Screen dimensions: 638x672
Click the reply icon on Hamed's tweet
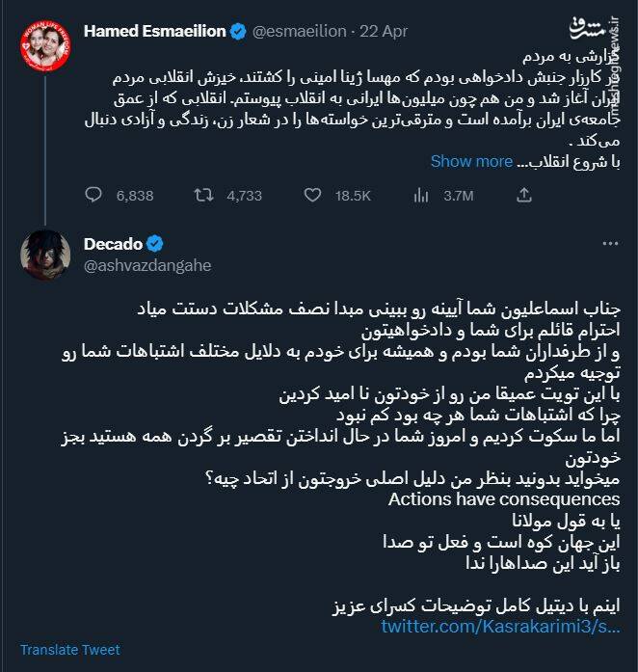pos(93,196)
